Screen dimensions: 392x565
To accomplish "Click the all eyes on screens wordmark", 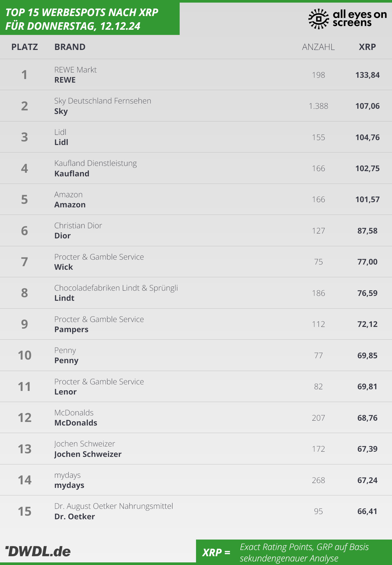I will click(360, 18).
